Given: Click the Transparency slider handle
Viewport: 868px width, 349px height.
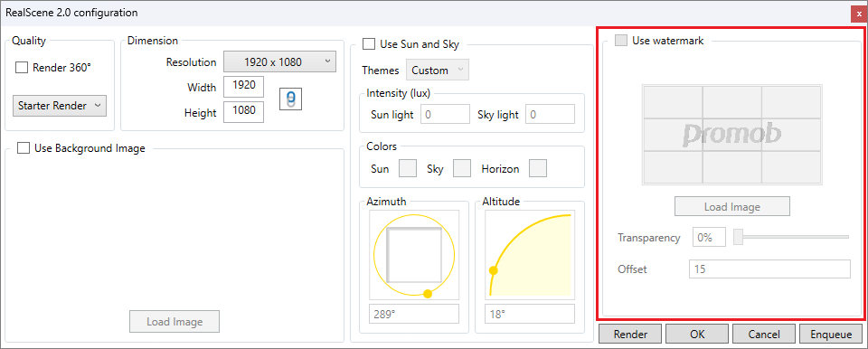Looking at the screenshot, I should coord(738,237).
